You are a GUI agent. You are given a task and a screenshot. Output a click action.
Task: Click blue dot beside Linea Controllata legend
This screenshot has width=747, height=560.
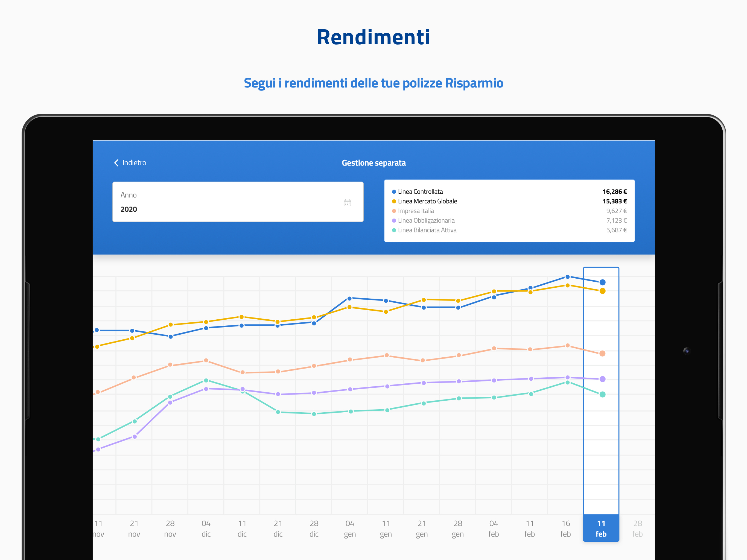(x=394, y=192)
